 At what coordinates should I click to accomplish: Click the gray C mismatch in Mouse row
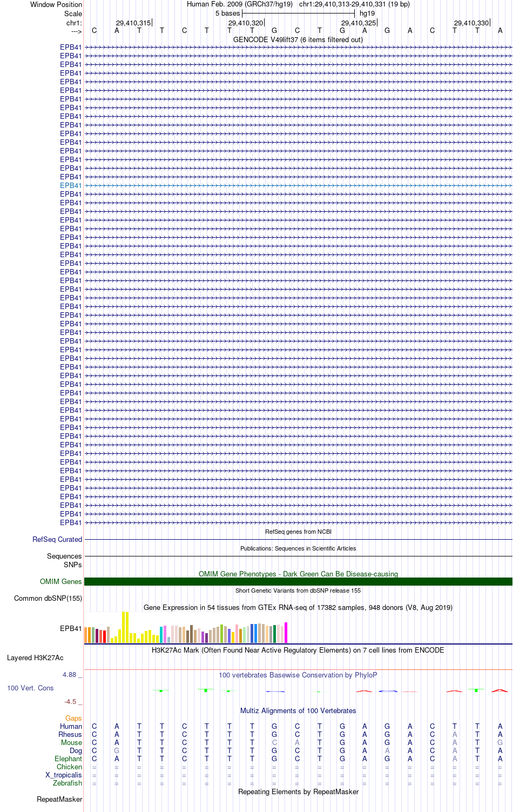coord(274,742)
